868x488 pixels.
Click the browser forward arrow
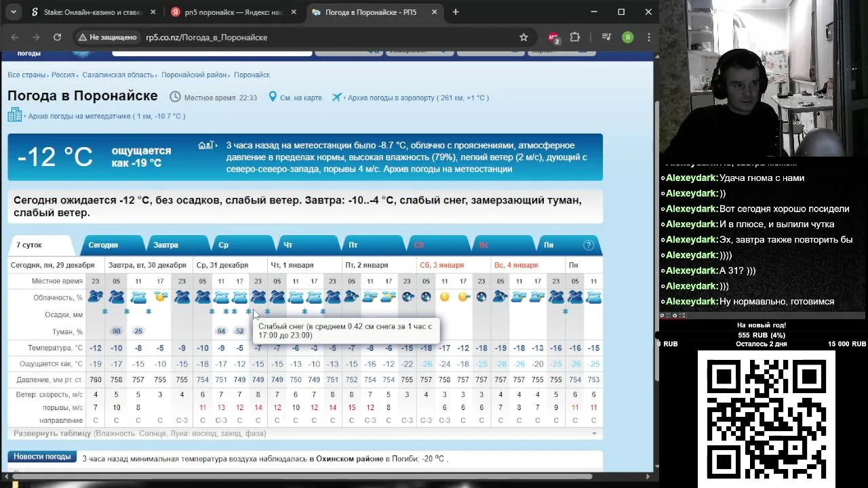[36, 37]
